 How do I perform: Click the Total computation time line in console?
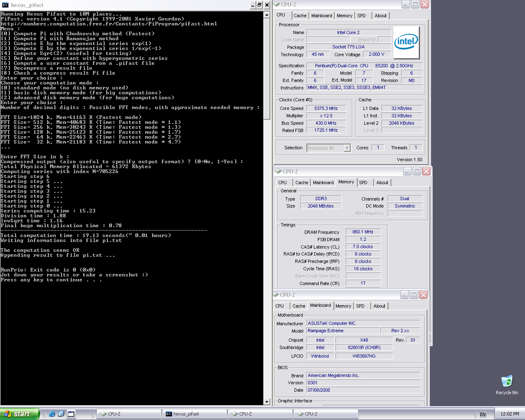86,235
